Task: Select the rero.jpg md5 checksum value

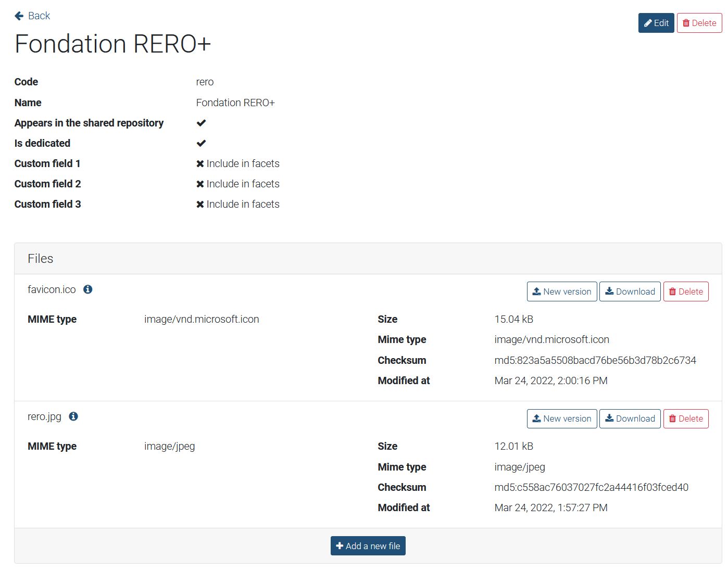Action: point(592,487)
